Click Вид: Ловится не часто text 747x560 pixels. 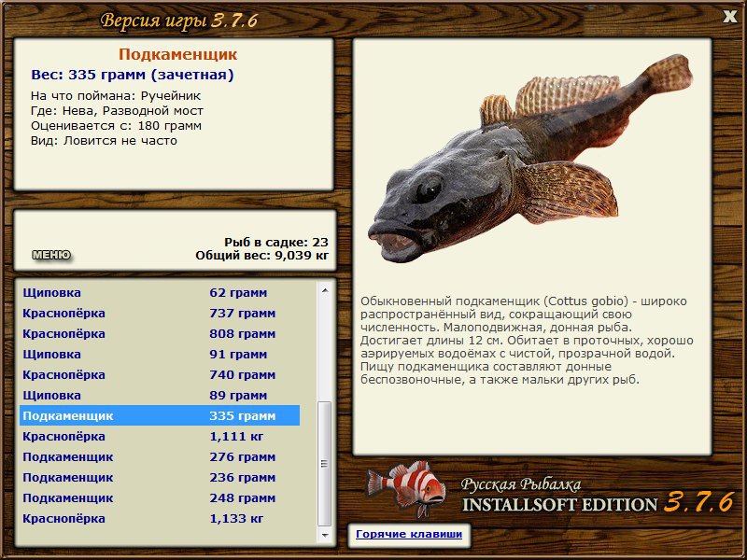(x=104, y=141)
